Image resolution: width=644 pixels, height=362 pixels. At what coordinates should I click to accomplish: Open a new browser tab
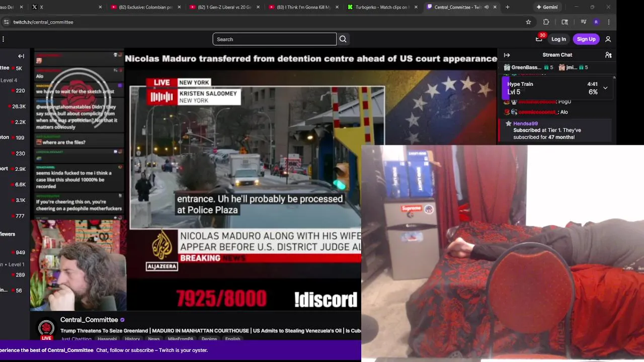[507, 7]
